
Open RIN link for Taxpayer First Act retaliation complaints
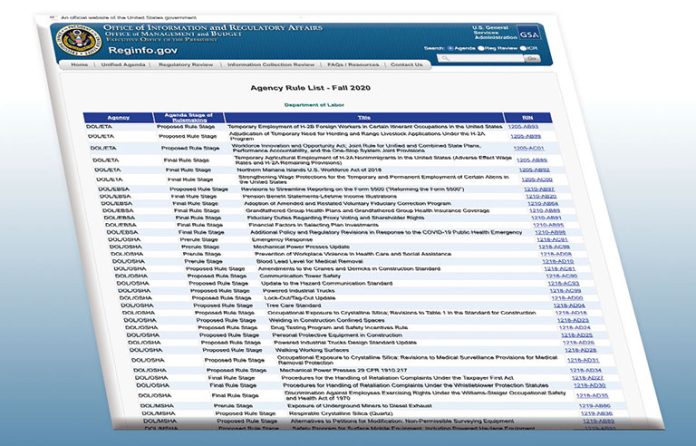pyautogui.click(x=588, y=378)
